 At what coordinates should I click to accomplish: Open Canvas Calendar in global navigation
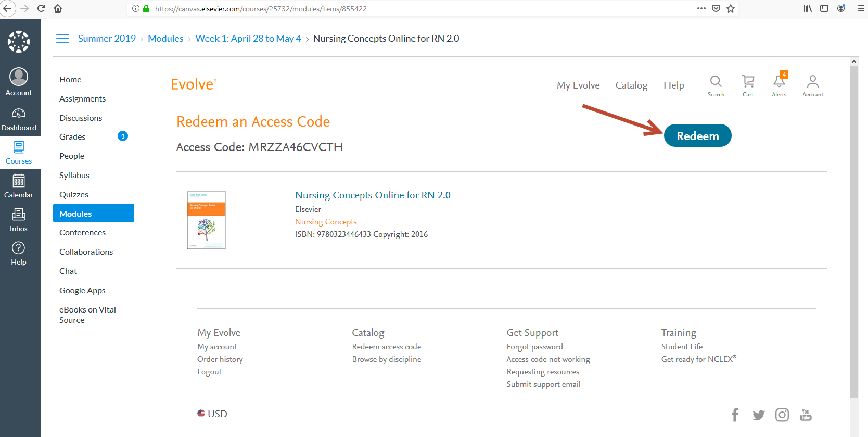coord(19,186)
